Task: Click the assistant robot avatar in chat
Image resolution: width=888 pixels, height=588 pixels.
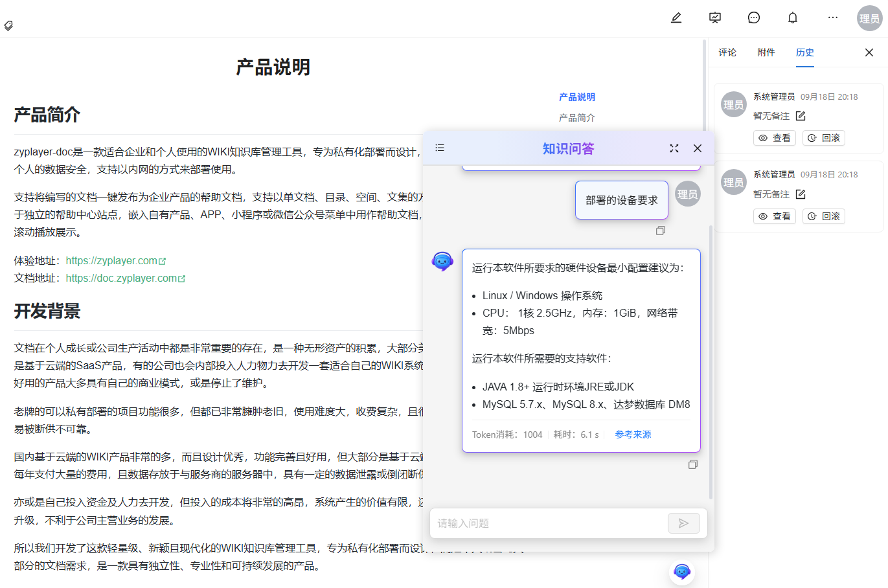Action: coord(442,262)
